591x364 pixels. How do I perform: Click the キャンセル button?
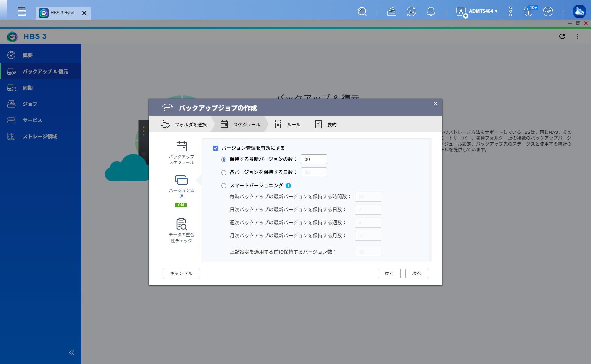(181, 273)
